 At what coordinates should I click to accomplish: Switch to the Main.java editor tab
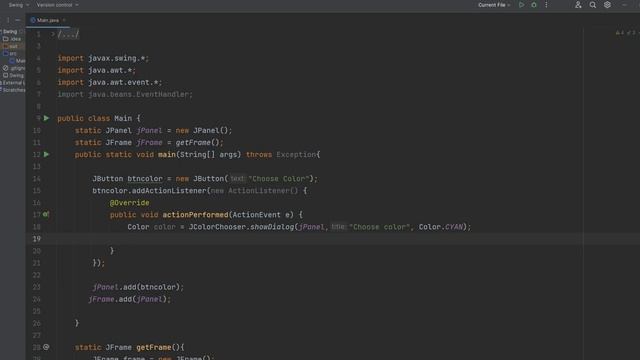click(x=48, y=20)
